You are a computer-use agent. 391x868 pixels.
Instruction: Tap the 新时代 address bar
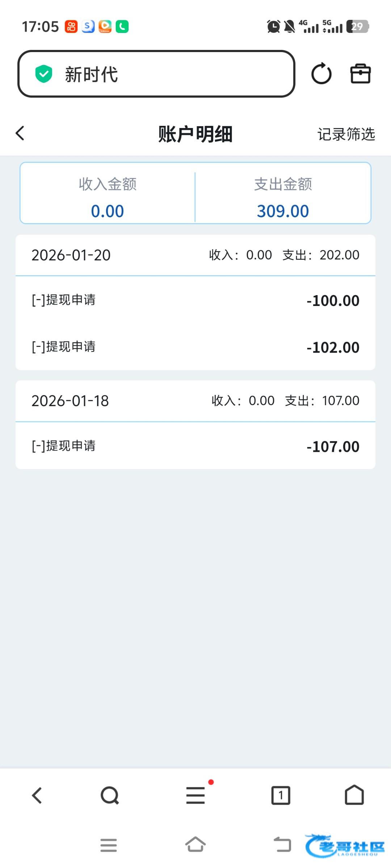pos(156,74)
